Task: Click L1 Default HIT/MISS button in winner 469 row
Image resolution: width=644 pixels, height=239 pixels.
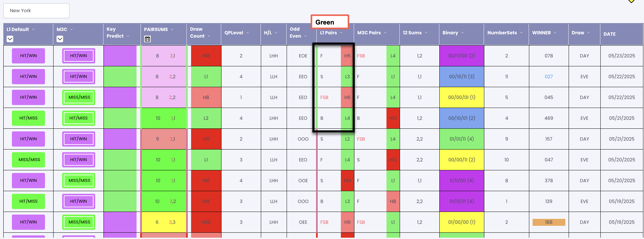Action: pos(28,118)
